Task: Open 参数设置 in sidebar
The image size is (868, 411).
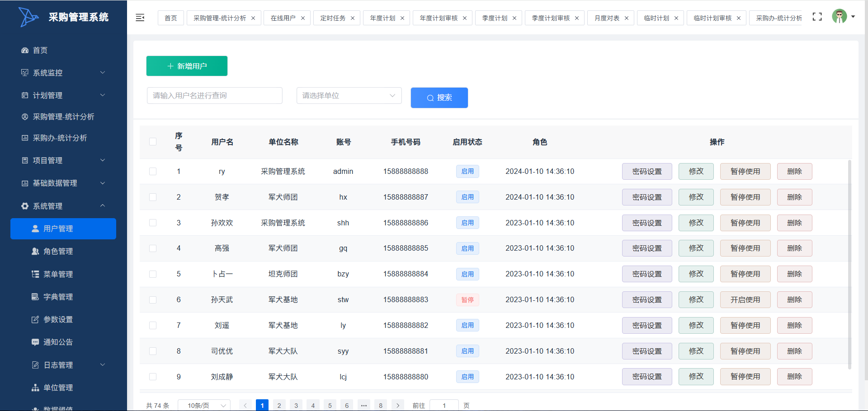Action: tap(63, 319)
